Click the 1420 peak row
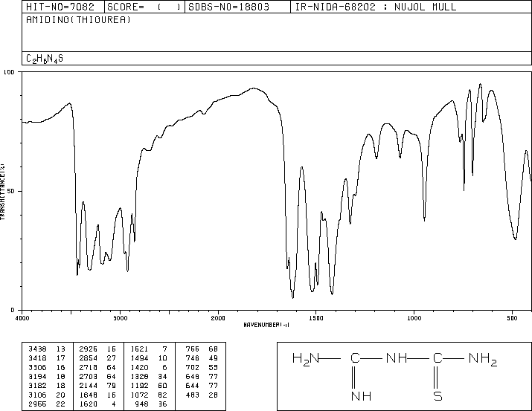 pos(150,367)
